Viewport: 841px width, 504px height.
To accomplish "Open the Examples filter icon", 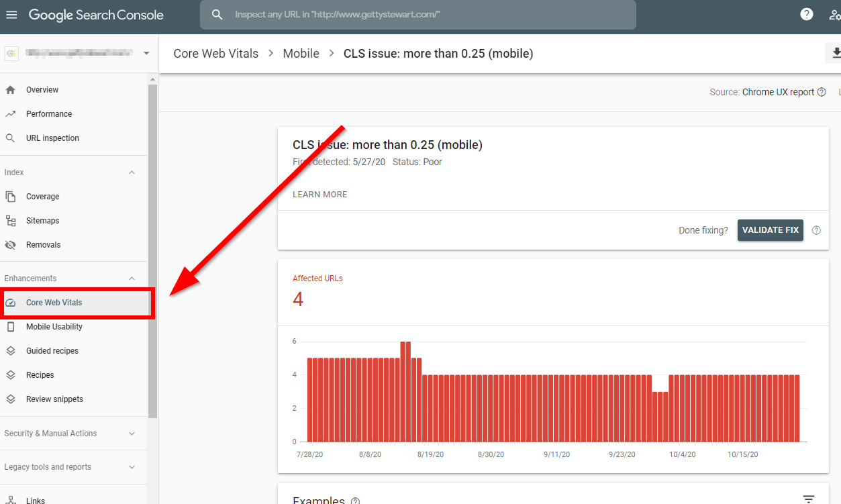I will pyautogui.click(x=809, y=499).
